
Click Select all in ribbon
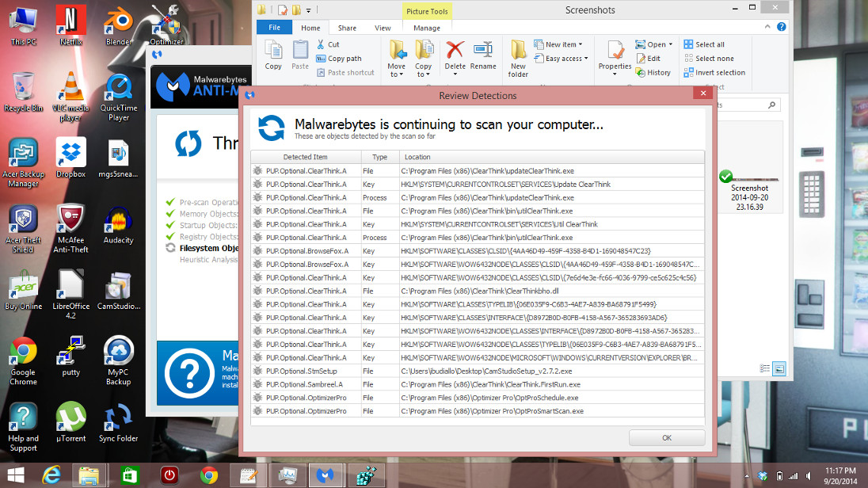(704, 44)
